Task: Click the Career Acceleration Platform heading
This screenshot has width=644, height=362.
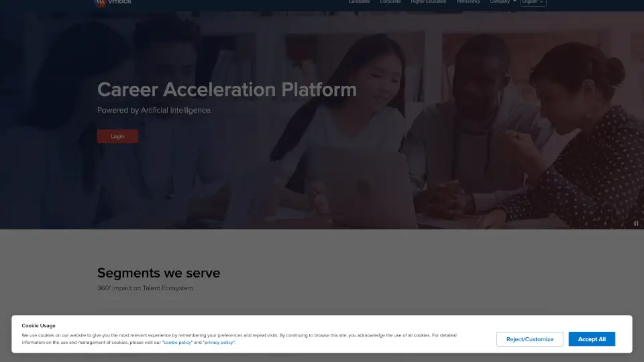Action: coord(227,89)
